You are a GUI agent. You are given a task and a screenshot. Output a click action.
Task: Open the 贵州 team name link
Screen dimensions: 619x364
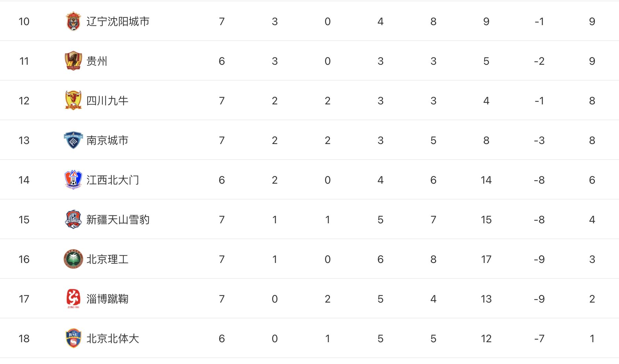coord(97,61)
